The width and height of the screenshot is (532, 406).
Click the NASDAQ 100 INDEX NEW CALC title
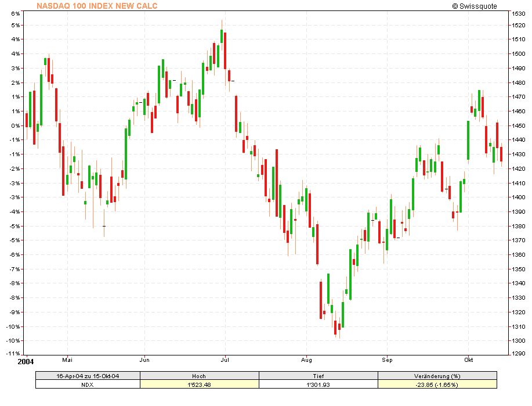[96, 6]
